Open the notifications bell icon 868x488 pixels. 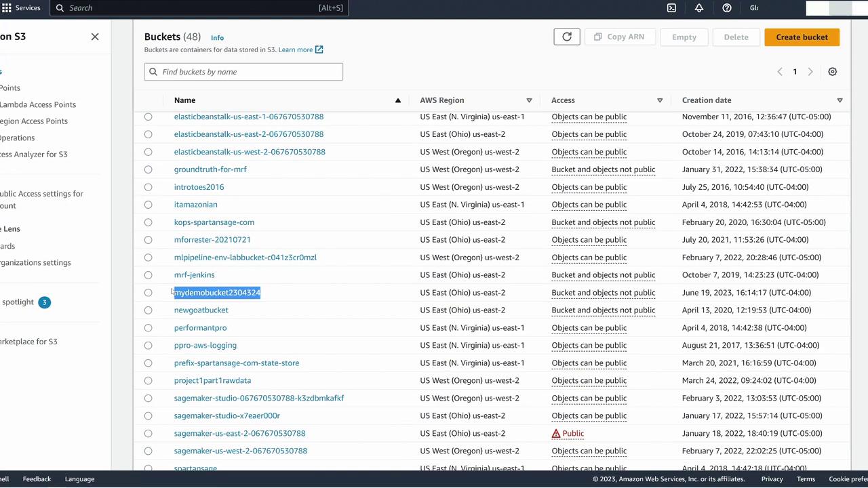click(x=699, y=8)
